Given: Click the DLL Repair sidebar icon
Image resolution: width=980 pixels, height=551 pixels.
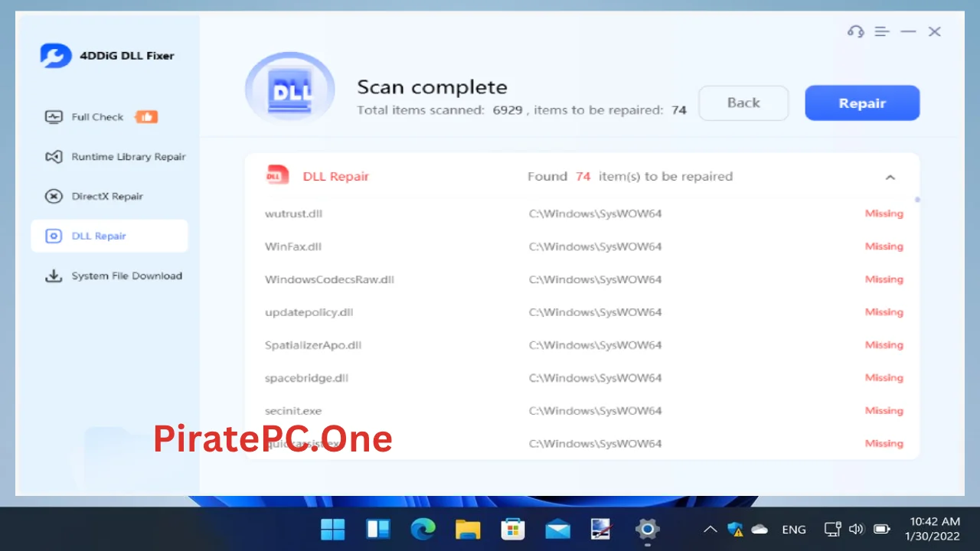Looking at the screenshot, I should [x=54, y=236].
